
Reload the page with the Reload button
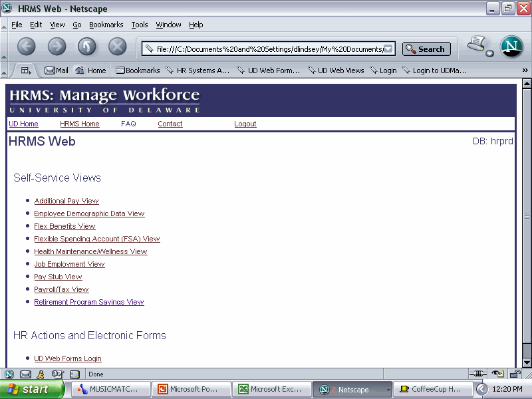[x=87, y=47]
